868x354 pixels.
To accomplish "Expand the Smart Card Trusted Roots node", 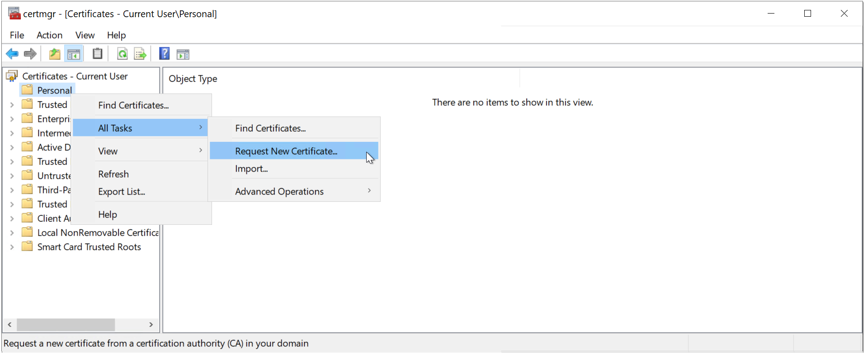I will (x=12, y=247).
